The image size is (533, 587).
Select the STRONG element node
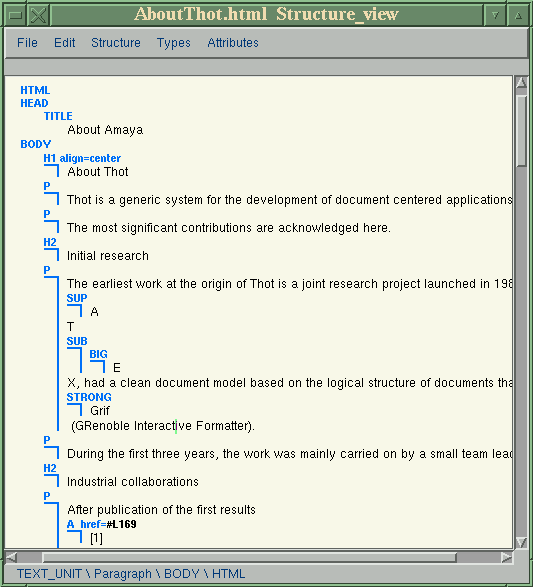click(89, 397)
